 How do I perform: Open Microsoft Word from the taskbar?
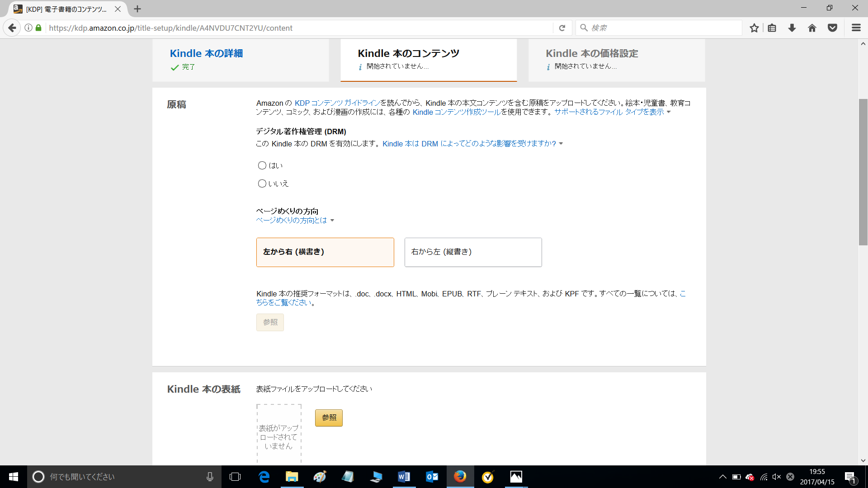click(x=404, y=477)
